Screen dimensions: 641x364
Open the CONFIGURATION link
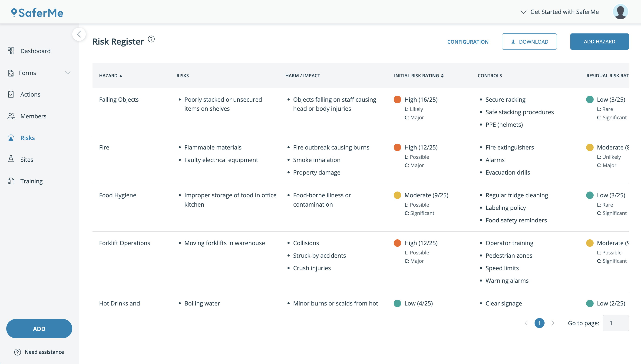(468, 42)
